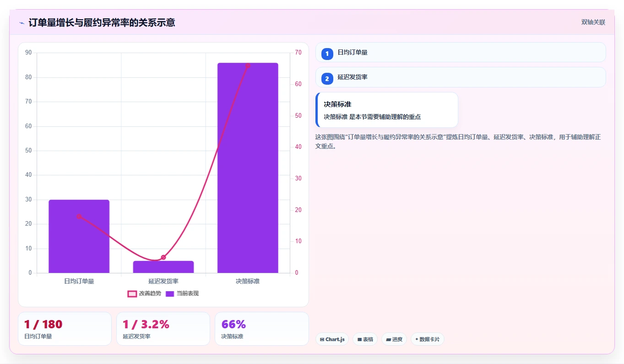Toggle the 改善趋势 legend item
The image size is (624, 364).
(144, 293)
